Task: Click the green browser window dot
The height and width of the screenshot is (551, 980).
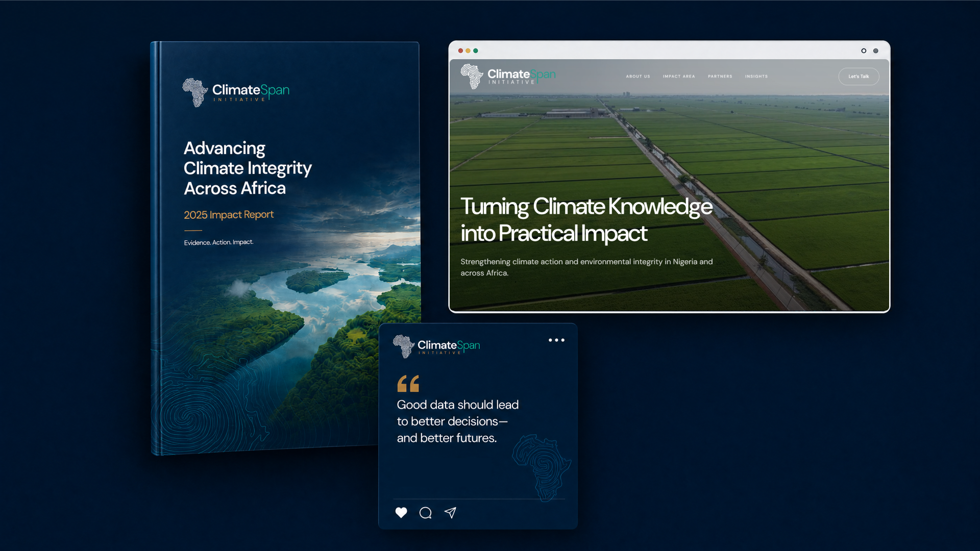Action: click(x=476, y=51)
